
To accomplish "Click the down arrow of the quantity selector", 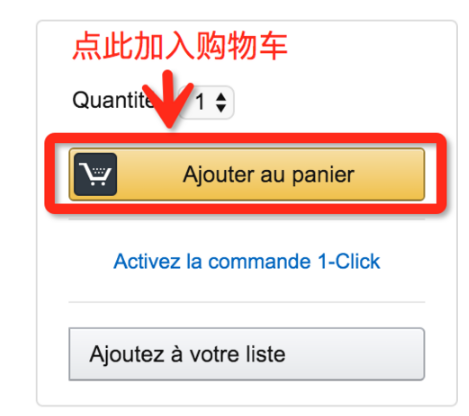I will 221,108.
